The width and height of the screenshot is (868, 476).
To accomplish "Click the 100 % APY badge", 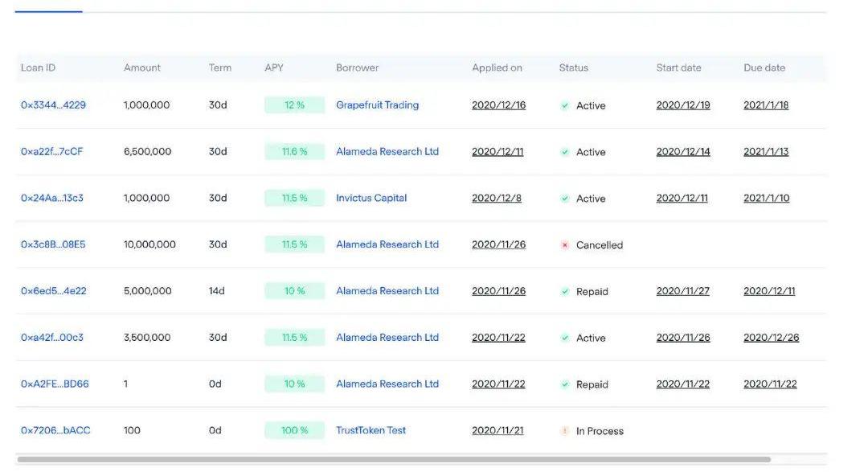I will 294,430.
